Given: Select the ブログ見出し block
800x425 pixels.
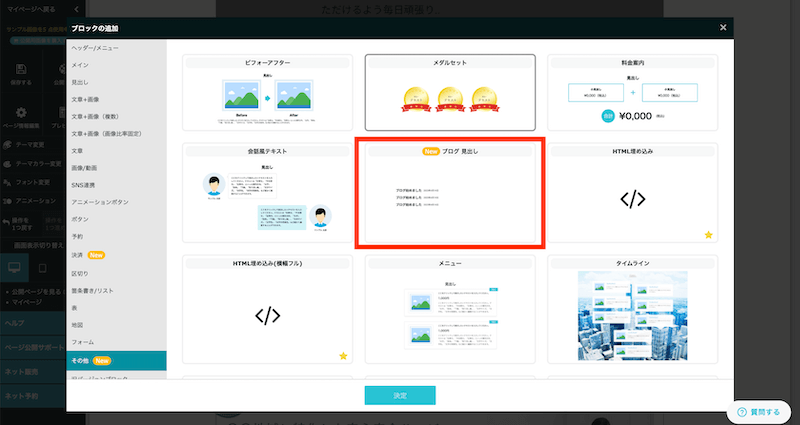Looking at the screenshot, I should [449, 195].
